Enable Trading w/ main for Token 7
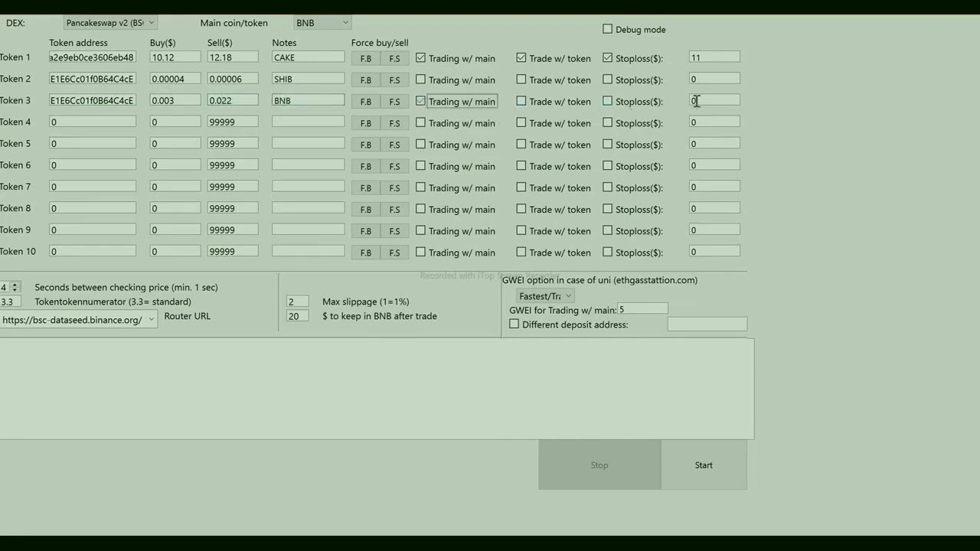This screenshot has height=551, width=980. 420,187
